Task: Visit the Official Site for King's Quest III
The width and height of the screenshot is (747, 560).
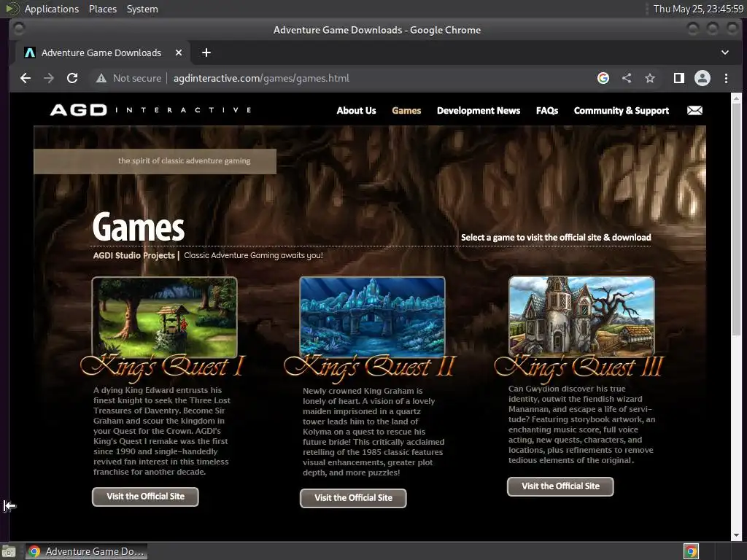Action: click(x=560, y=486)
